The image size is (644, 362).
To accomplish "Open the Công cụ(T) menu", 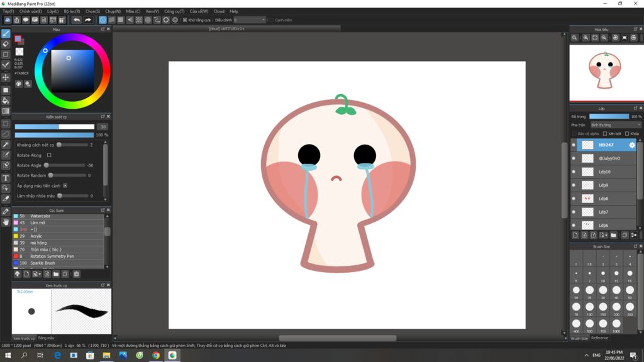I will point(174,11).
